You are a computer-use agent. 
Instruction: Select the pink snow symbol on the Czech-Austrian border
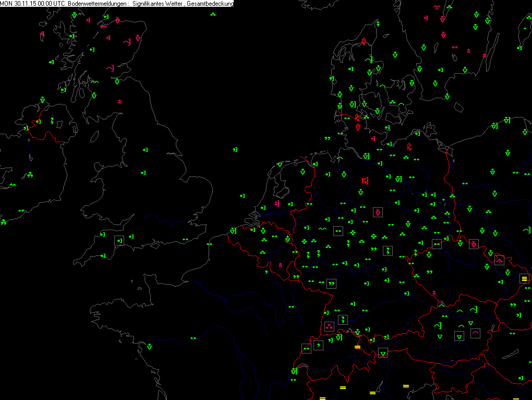coord(434,293)
